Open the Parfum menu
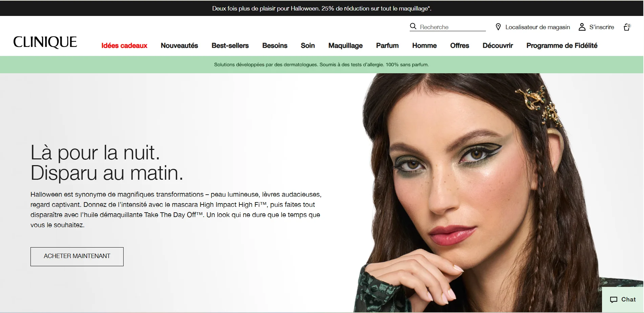The width and height of the screenshot is (644, 313). [x=387, y=45]
